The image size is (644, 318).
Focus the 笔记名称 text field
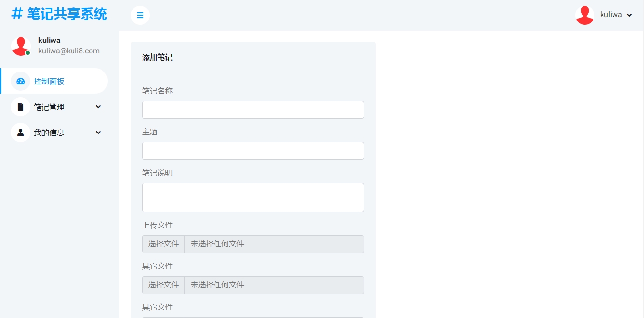(x=253, y=110)
